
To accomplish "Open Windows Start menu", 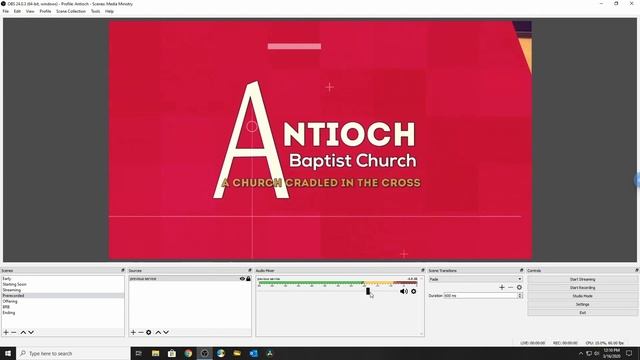I will pyautogui.click(x=8, y=353).
